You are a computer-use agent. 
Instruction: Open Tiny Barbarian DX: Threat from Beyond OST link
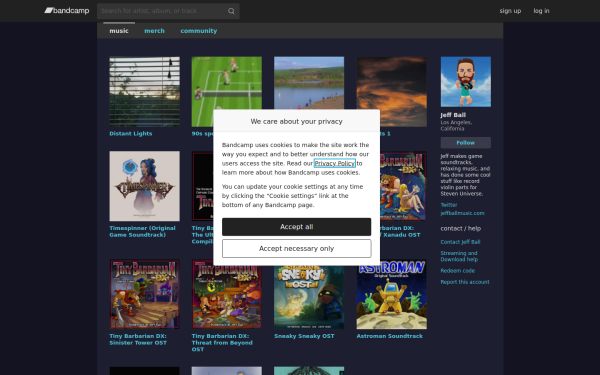(222, 343)
